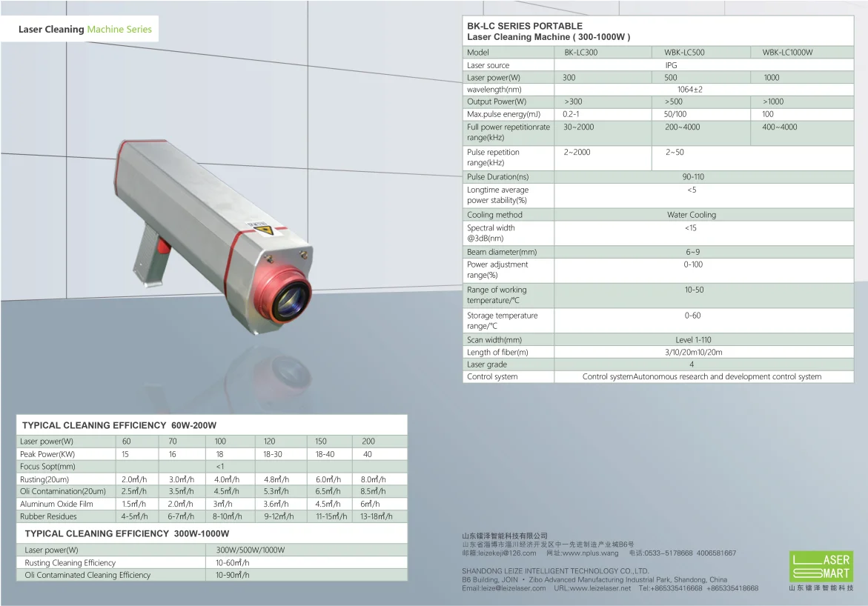Click the '90-110' pulse duration value
868x606 pixels.
coord(693,177)
